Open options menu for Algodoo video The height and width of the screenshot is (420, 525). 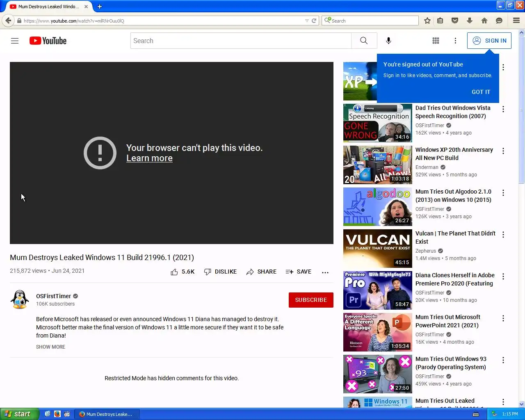pos(503,193)
